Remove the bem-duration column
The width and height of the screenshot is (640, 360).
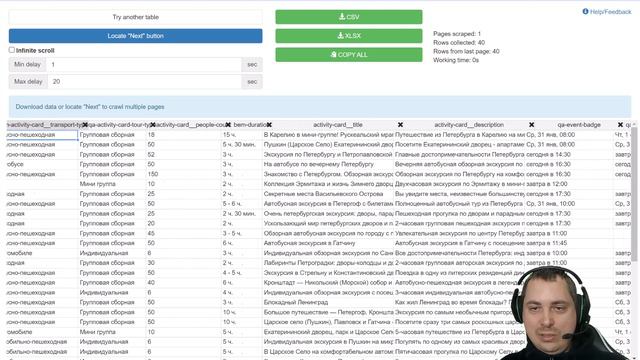[x=269, y=125]
